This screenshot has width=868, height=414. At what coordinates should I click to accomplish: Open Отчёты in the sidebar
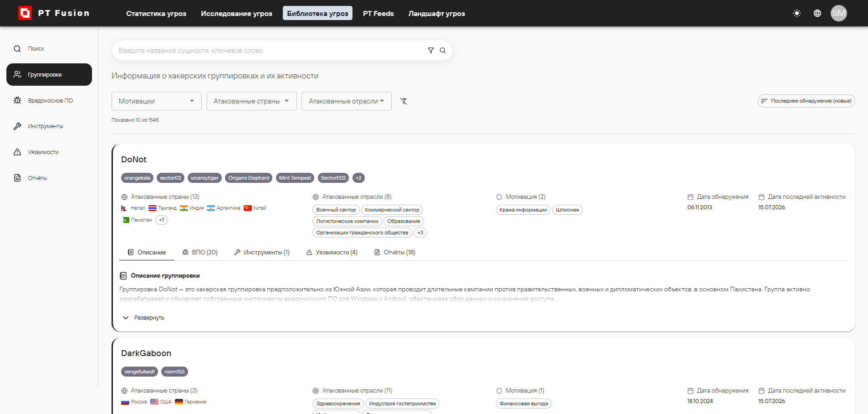(49, 178)
